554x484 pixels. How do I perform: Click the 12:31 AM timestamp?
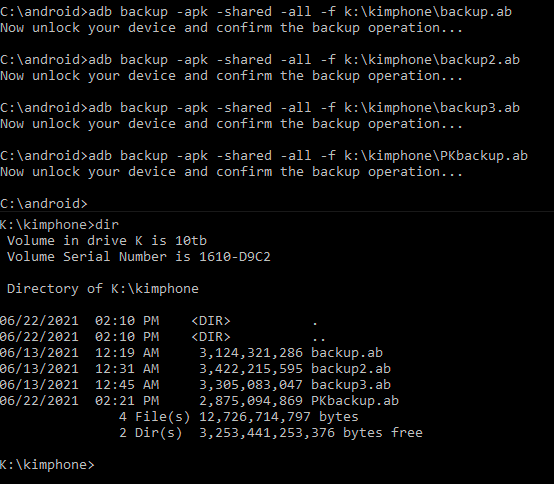127,368
